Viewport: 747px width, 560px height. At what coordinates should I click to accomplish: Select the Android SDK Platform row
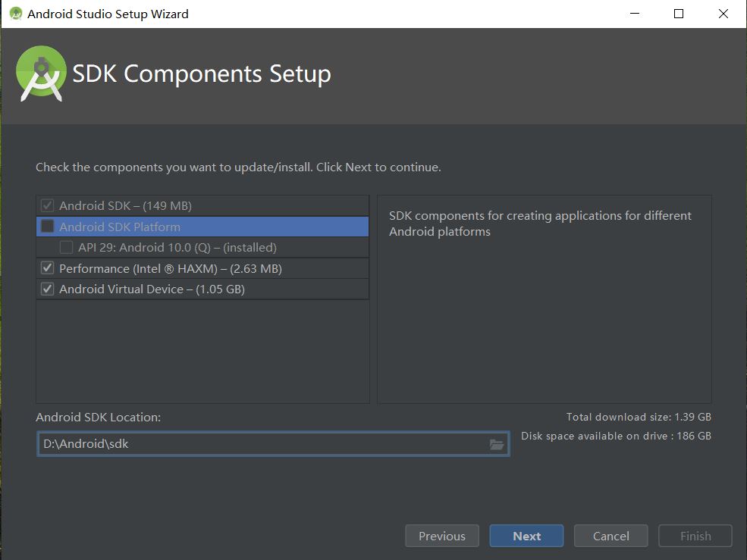(202, 227)
